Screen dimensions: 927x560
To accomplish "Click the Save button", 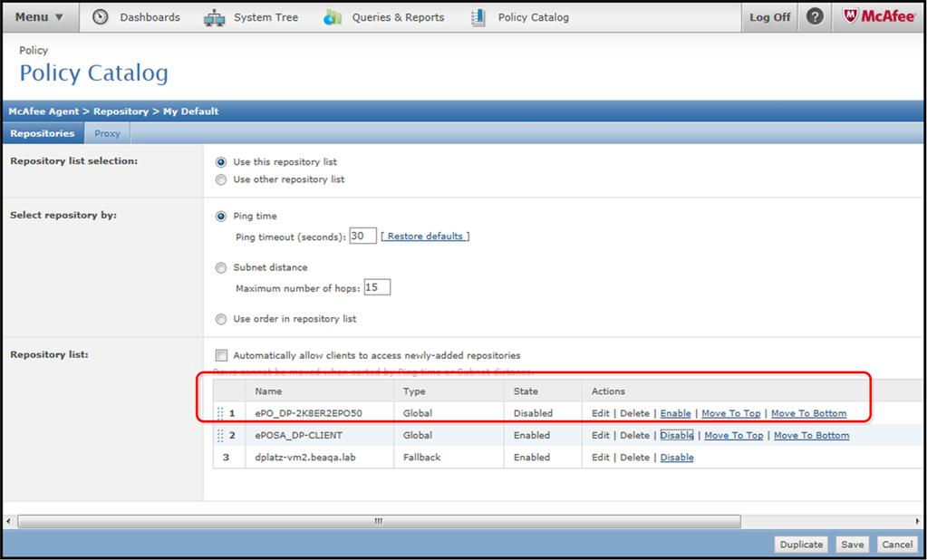I will 853,545.
